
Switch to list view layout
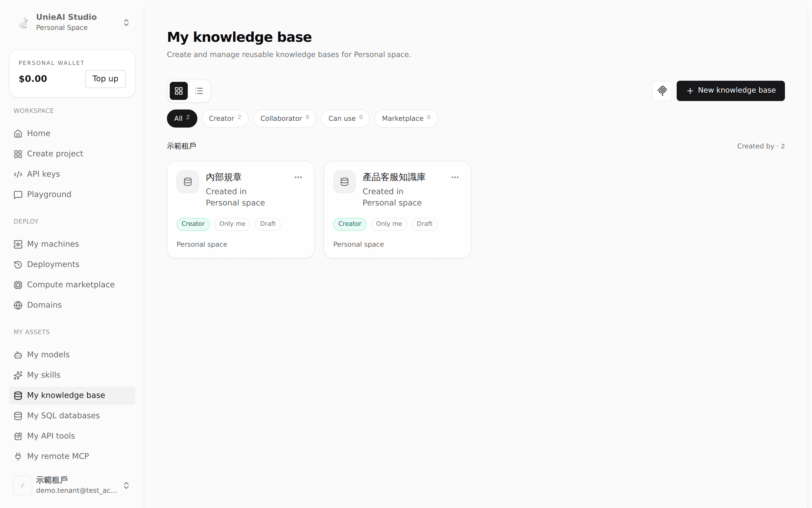pos(199,91)
